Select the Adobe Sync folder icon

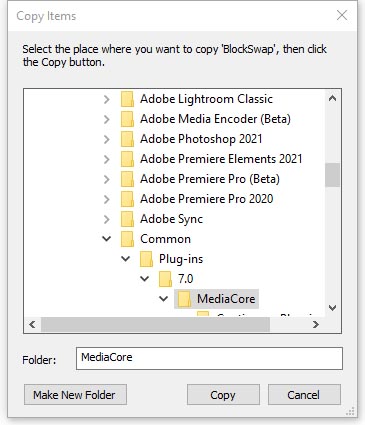[x=127, y=219]
